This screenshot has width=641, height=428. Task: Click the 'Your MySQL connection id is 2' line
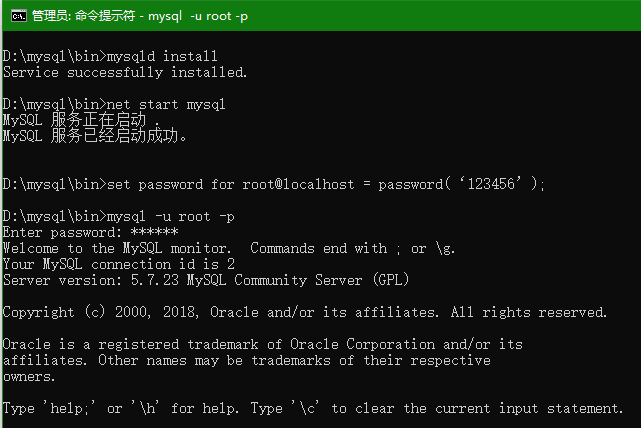(118, 264)
